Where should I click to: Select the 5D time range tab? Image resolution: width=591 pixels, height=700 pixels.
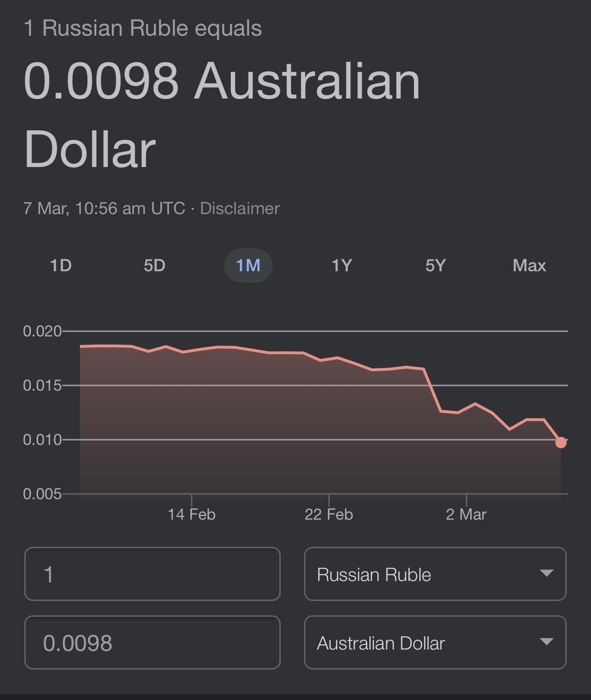155,265
